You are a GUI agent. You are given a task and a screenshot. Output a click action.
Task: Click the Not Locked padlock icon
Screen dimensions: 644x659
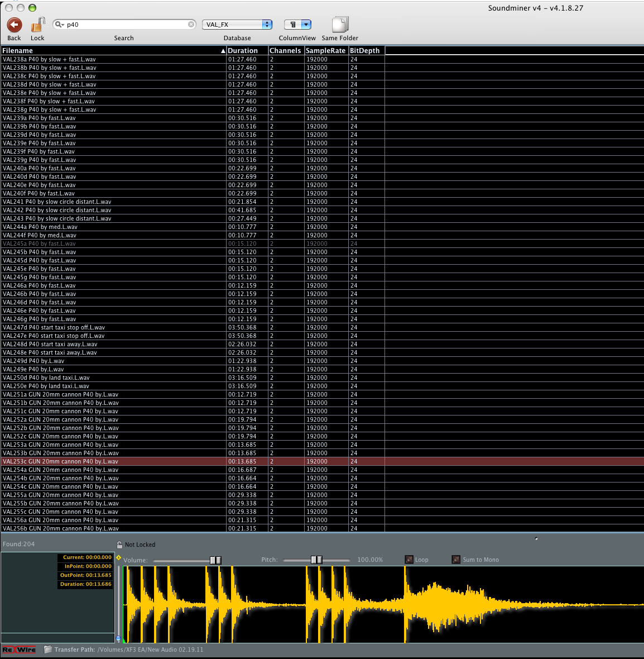pos(119,545)
